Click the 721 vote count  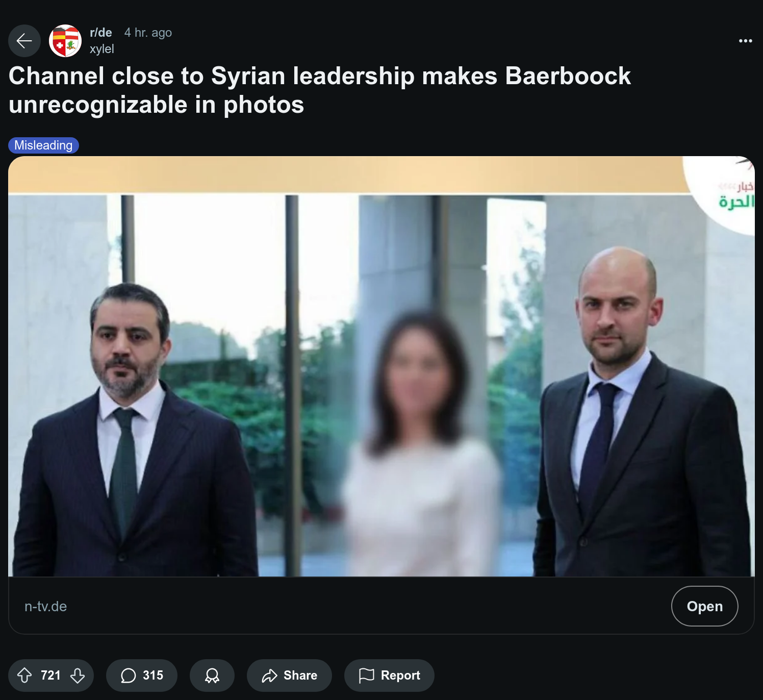(x=51, y=676)
